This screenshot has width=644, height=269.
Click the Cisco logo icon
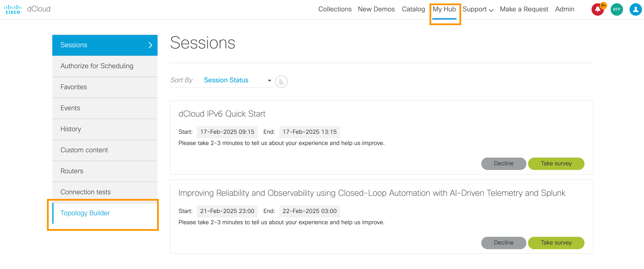[13, 9]
